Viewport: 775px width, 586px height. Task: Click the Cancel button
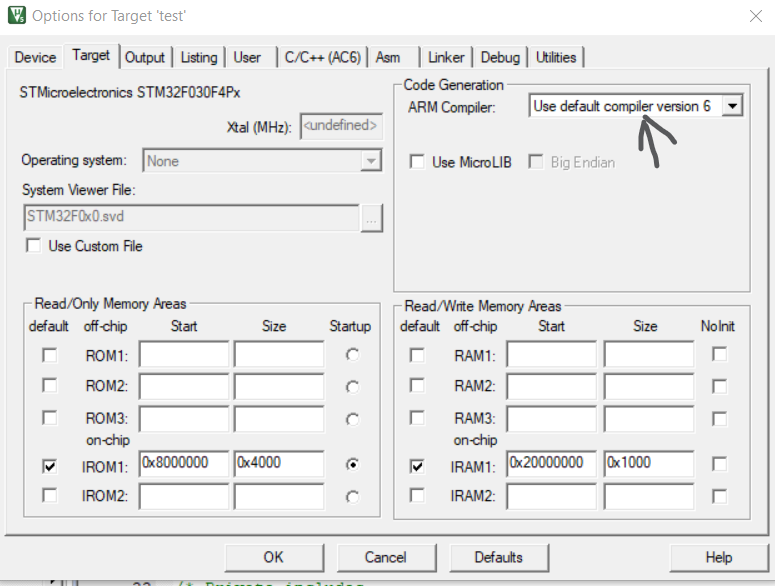coord(386,558)
